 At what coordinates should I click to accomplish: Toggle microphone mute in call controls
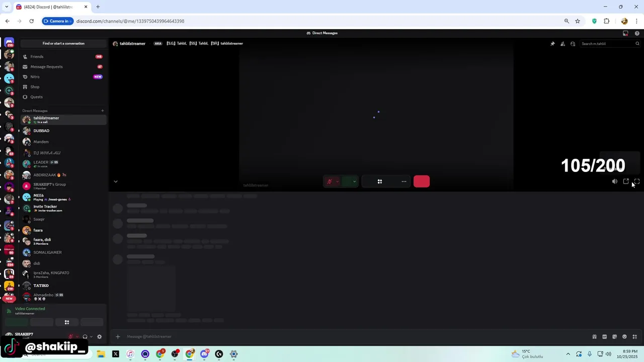330,182
